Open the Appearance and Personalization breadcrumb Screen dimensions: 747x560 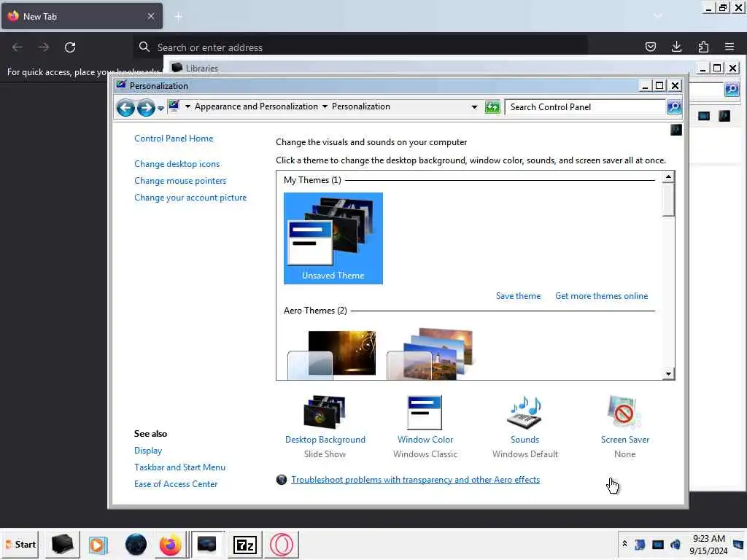click(256, 106)
